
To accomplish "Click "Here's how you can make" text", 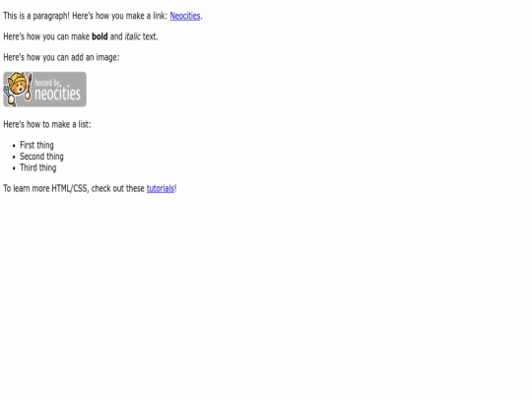I will (46, 36).
